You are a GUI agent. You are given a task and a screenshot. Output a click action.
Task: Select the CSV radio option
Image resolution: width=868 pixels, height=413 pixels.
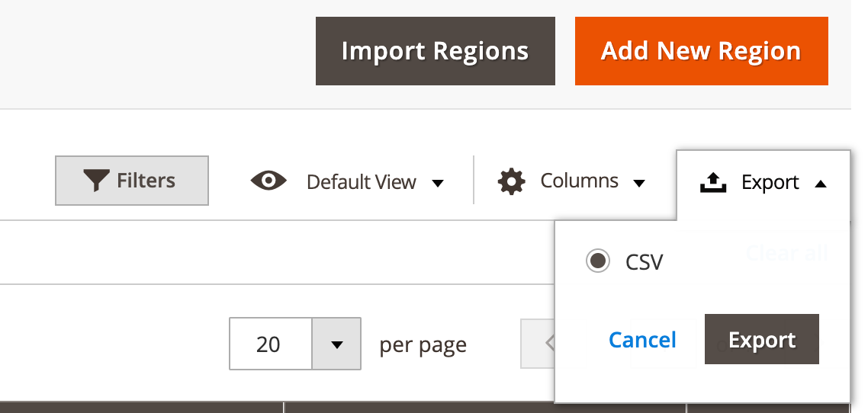tap(598, 261)
